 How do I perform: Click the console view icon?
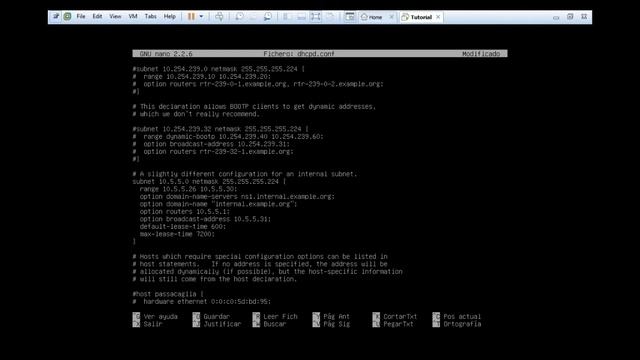[x=350, y=17]
